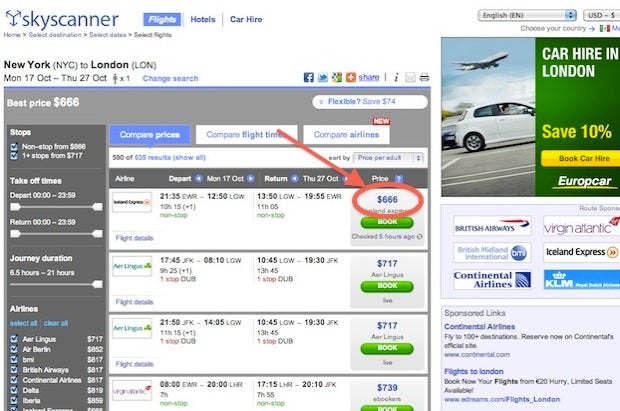Go to previous depart date arrow
Viewport: 620px width, 411px height.
[198, 179]
